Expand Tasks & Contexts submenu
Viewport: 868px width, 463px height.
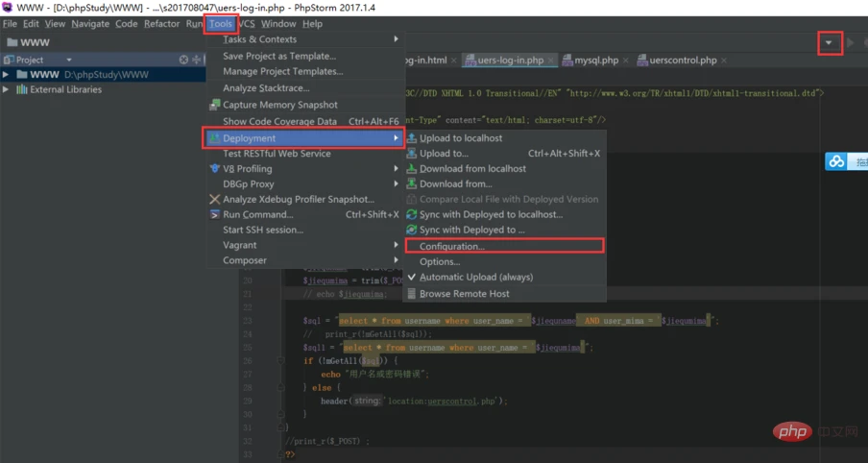(304, 39)
